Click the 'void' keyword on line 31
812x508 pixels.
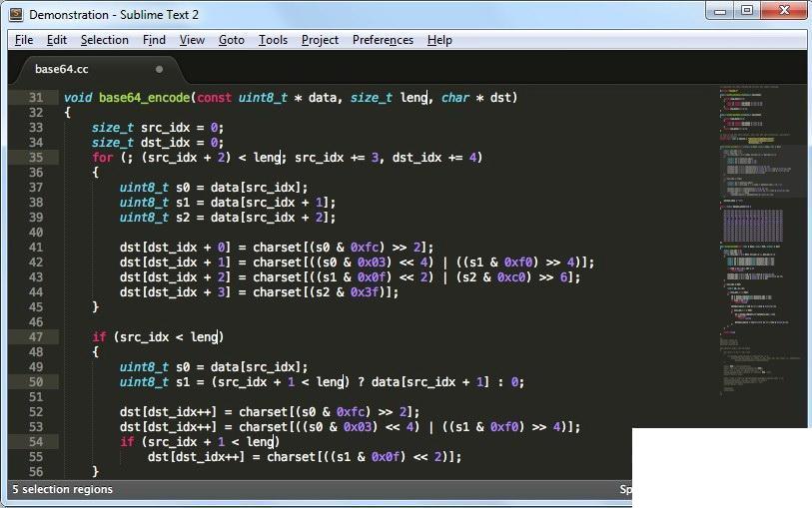pos(78,97)
